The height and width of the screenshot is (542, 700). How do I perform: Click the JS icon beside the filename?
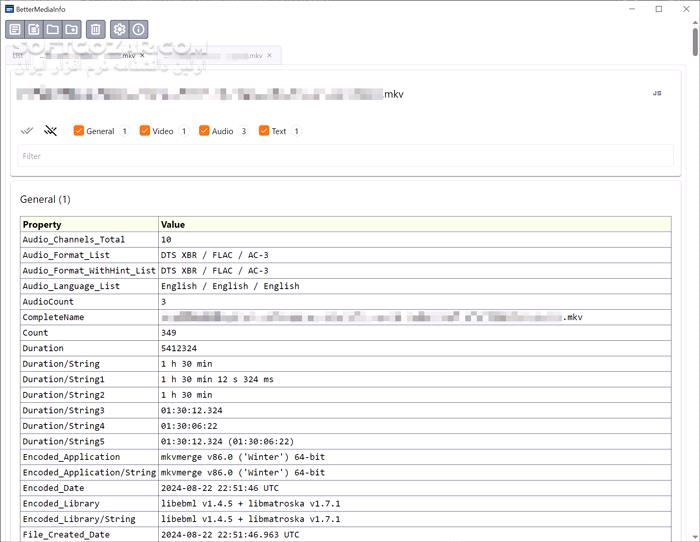click(x=657, y=93)
